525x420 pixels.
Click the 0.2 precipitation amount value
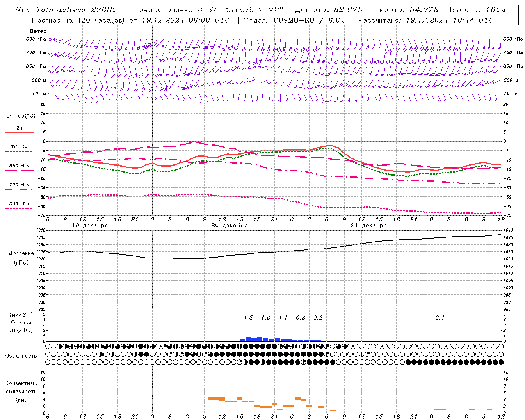(x=318, y=318)
